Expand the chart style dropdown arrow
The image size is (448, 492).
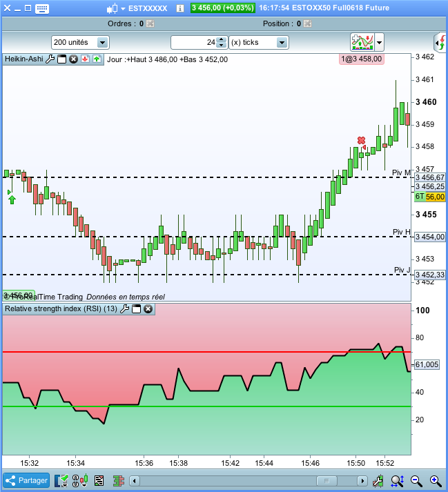[x=123, y=9]
